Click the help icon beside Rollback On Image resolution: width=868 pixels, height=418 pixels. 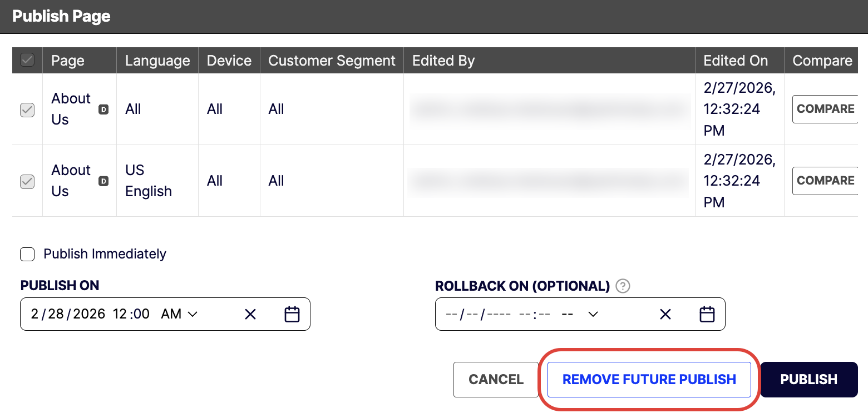click(623, 286)
